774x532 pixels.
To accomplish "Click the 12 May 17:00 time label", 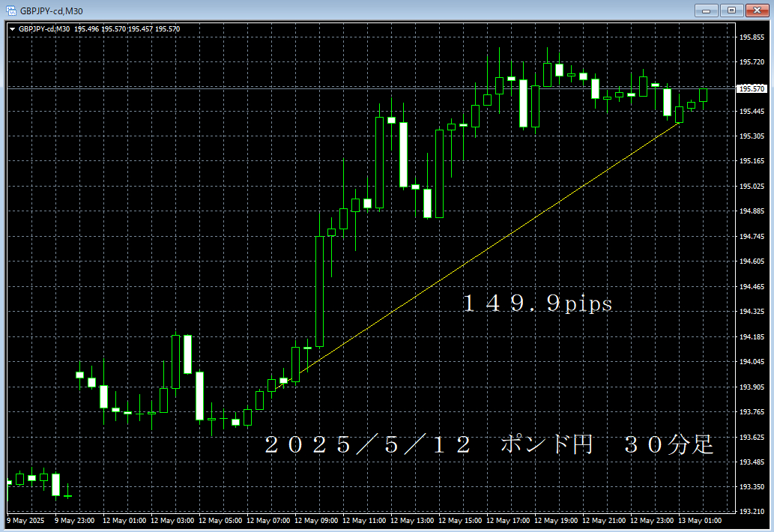I will [x=509, y=520].
